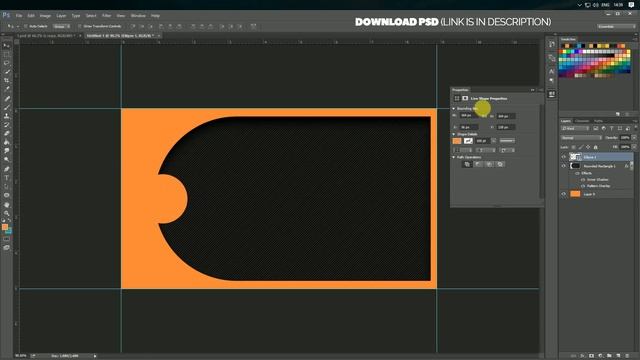Select the Eraser tool
Image resolution: width=640 pixels, height=360 pixels.
point(7,133)
